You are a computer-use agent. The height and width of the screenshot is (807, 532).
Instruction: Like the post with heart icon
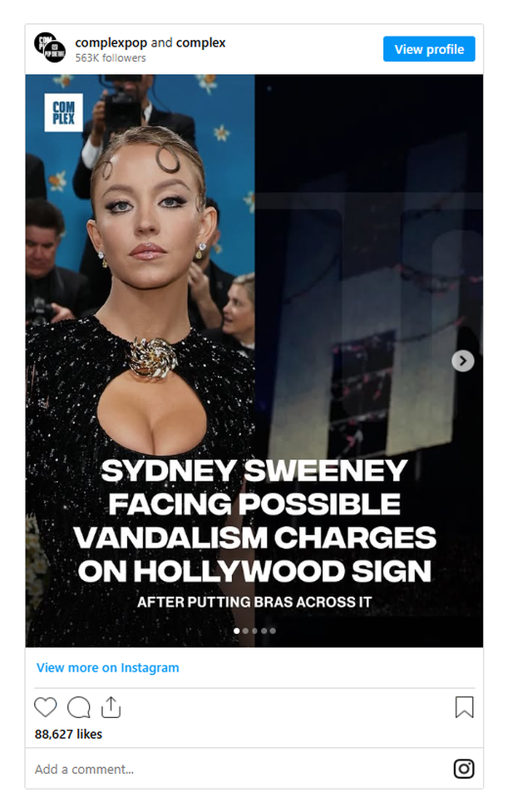click(46, 706)
